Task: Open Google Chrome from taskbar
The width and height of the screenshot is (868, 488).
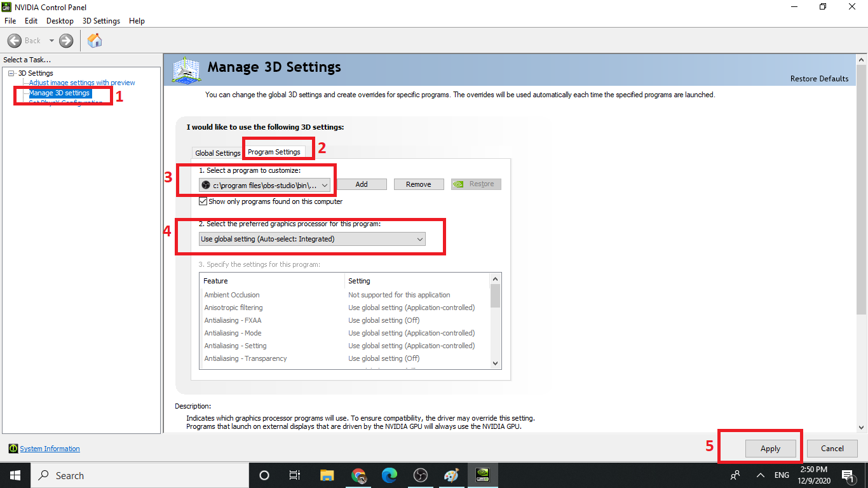Action: tap(358, 475)
